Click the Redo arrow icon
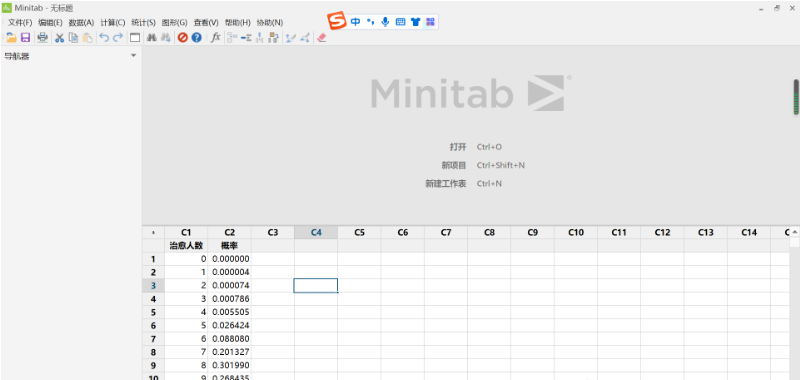This screenshot has height=380, width=803. [118, 37]
